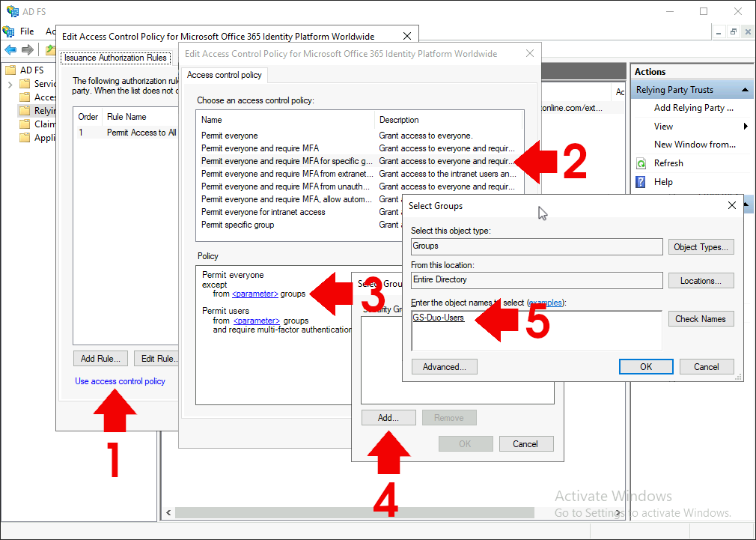
Task: Select 'Permit everyone and require MFA from extranet' policy
Action: pos(359,174)
